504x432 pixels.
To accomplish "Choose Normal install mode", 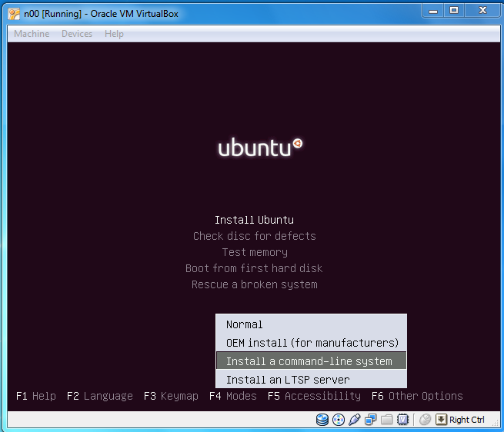I will pos(311,324).
